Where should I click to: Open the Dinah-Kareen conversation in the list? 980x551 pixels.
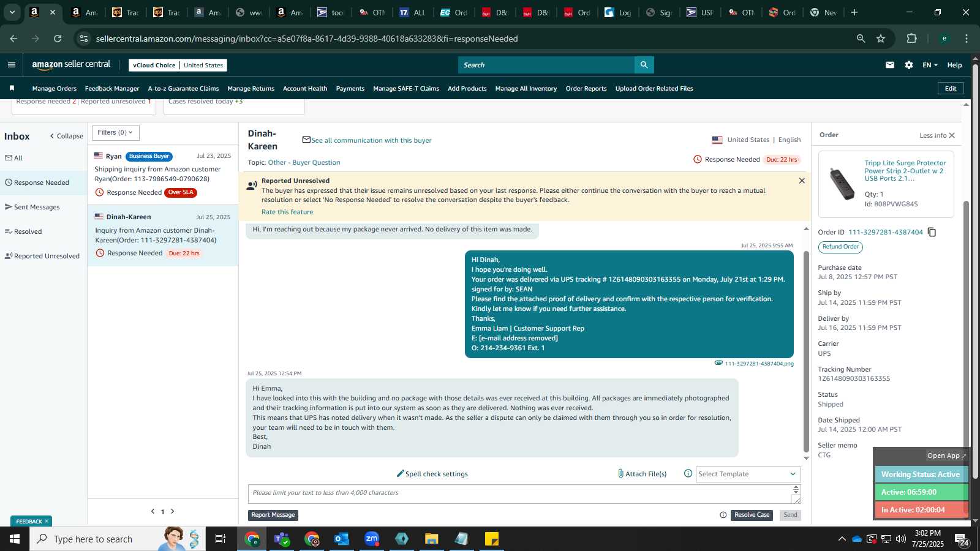[163, 236]
